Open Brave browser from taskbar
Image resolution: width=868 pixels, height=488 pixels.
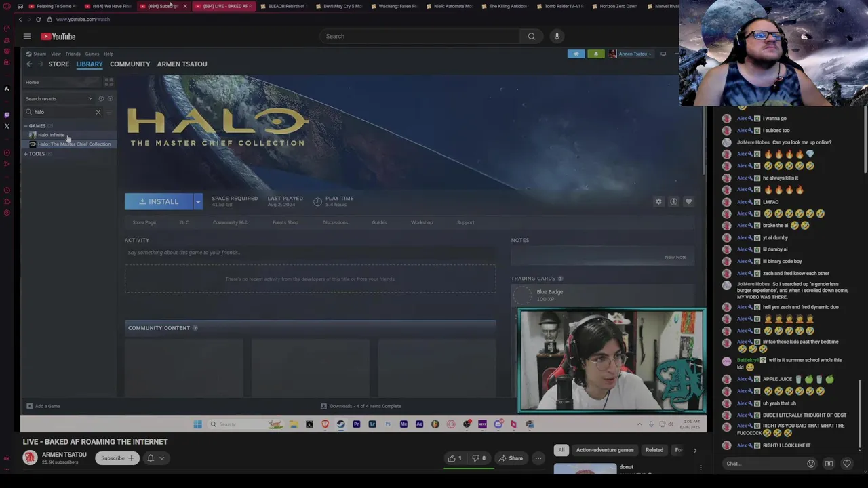click(325, 424)
